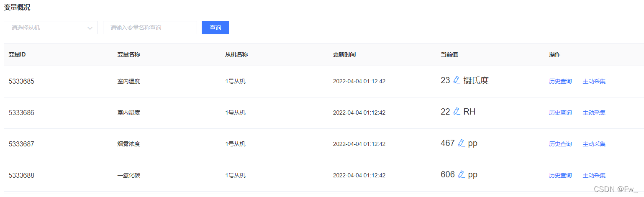
Task: Click the edit pencil beside value 467
Action: pos(461,143)
